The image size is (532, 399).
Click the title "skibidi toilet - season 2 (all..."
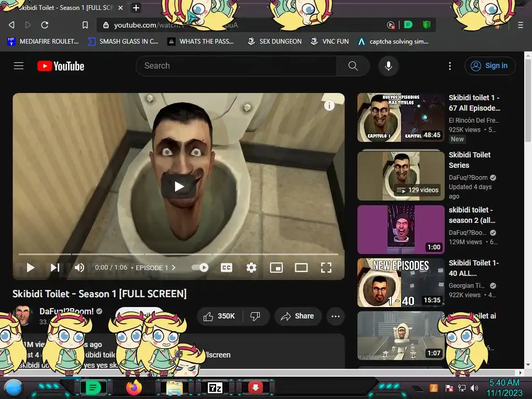[x=472, y=215]
